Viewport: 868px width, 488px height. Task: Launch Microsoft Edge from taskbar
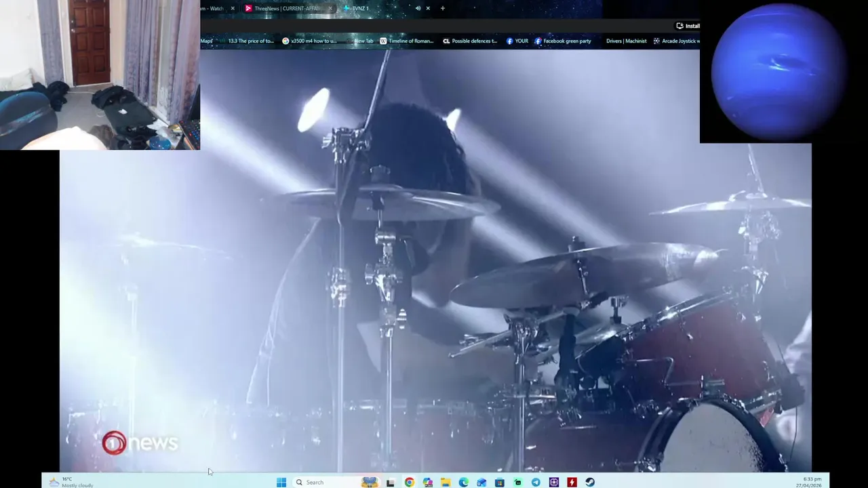(464, 482)
